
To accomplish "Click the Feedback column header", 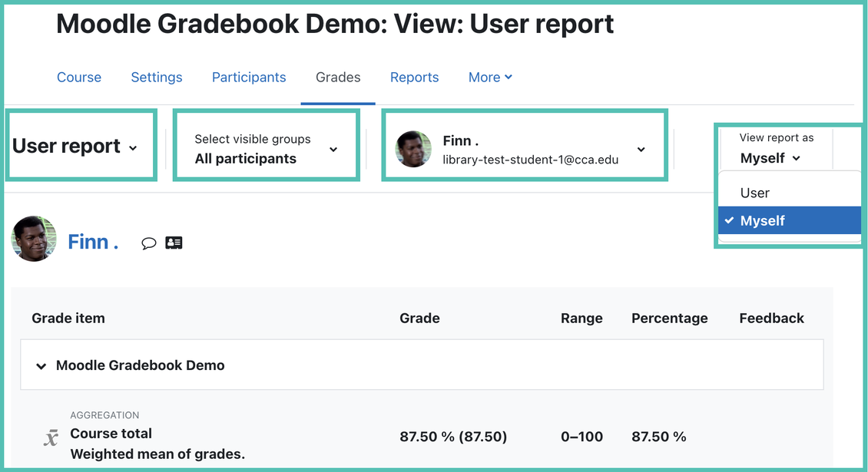I will tap(772, 319).
